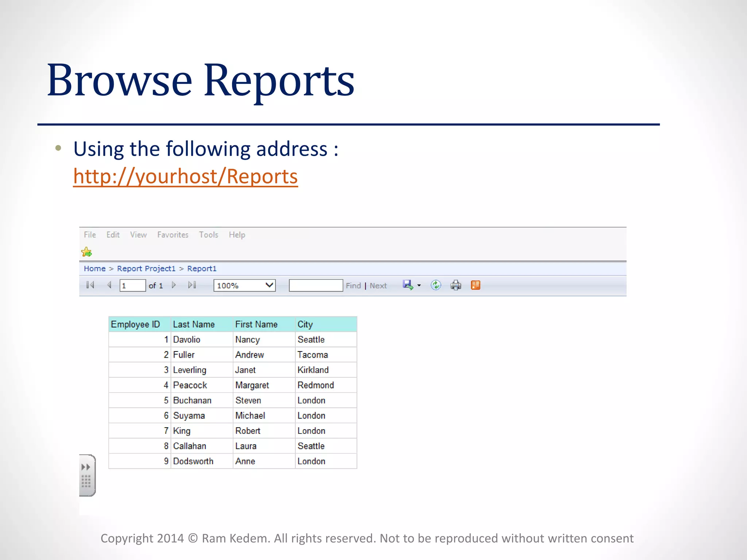
Task: Click the orange data feed icon
Action: point(476,285)
